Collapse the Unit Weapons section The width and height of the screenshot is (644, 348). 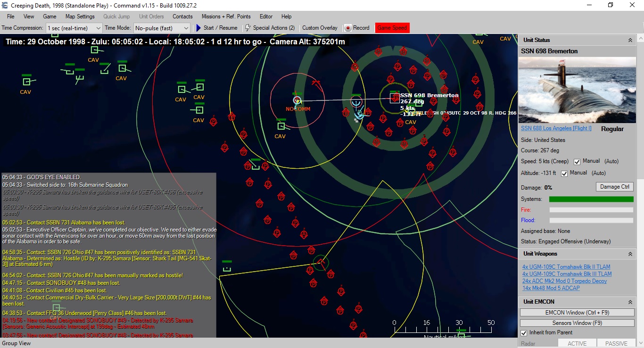pos(630,254)
